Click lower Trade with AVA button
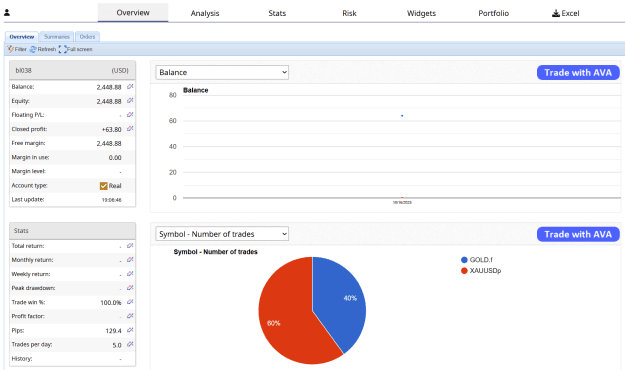This screenshot has width=625, height=370. (x=578, y=234)
